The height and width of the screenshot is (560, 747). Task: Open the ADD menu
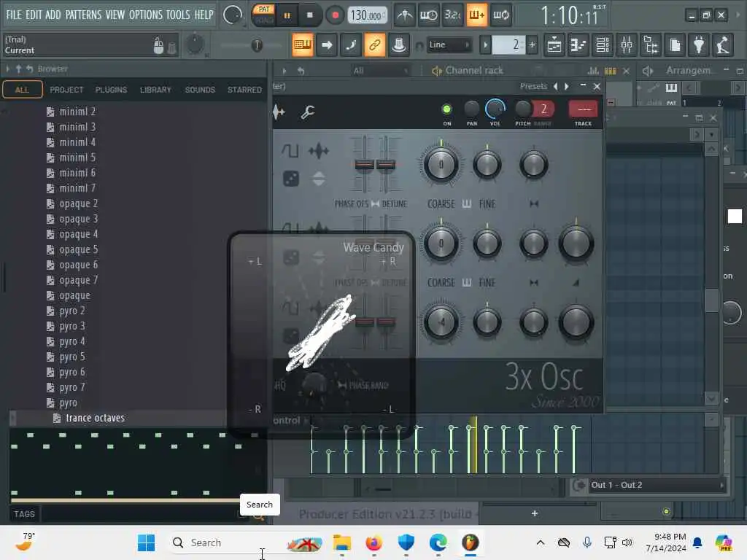coord(53,15)
